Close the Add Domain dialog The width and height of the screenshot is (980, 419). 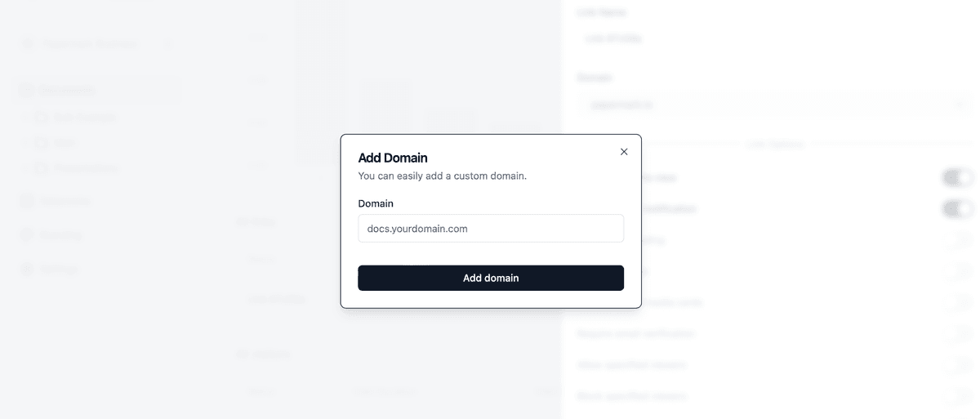624,152
